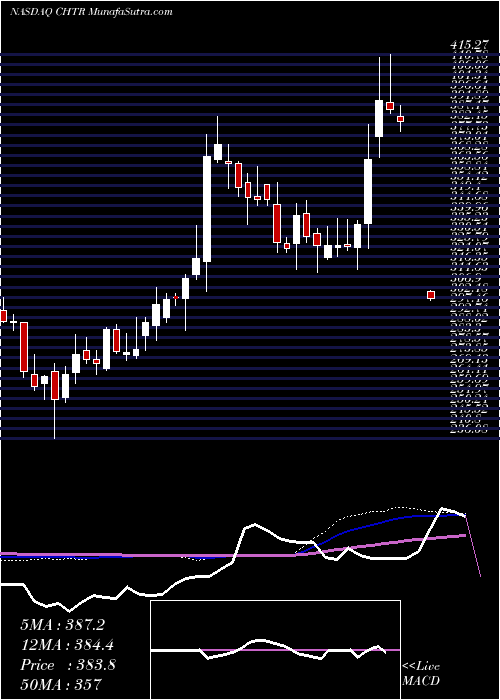Viewport: 500px width, 700px height.
Task: Click the NASDAQ CHTR chart title
Action: point(91,12)
